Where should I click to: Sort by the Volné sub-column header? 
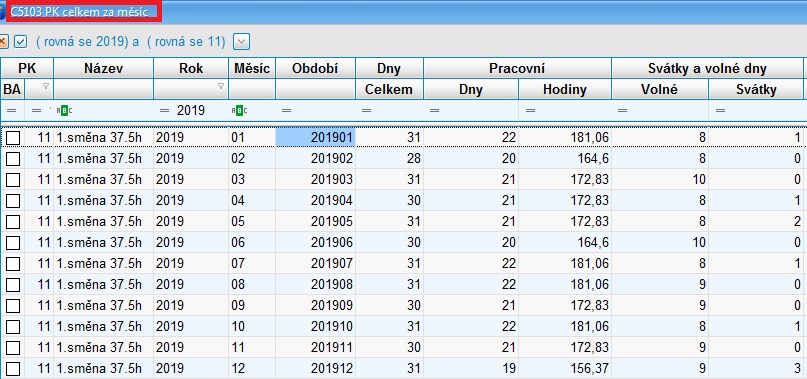[660, 89]
